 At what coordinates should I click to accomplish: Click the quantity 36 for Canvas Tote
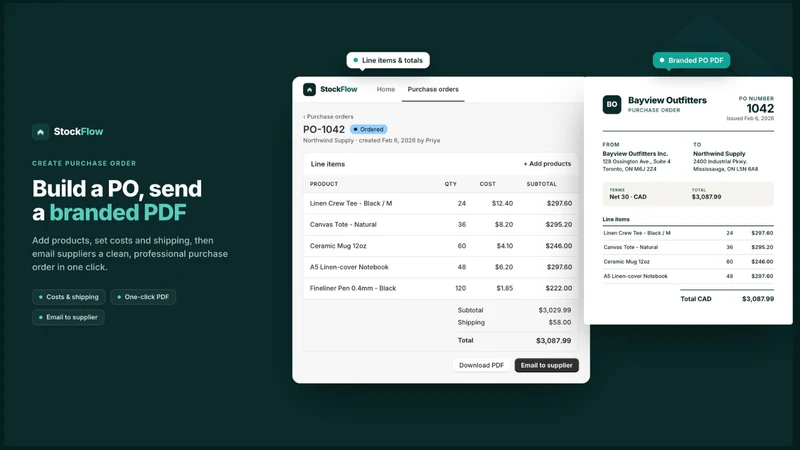coord(462,224)
